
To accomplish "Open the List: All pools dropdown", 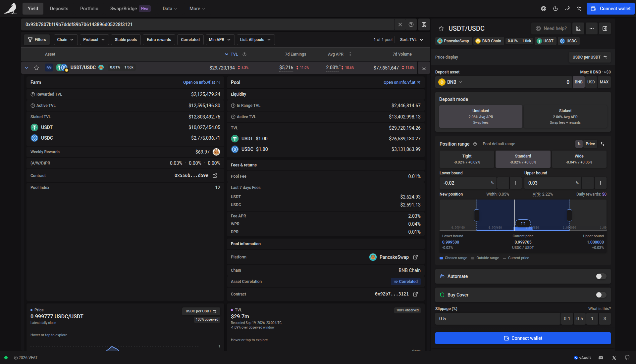I will point(255,40).
